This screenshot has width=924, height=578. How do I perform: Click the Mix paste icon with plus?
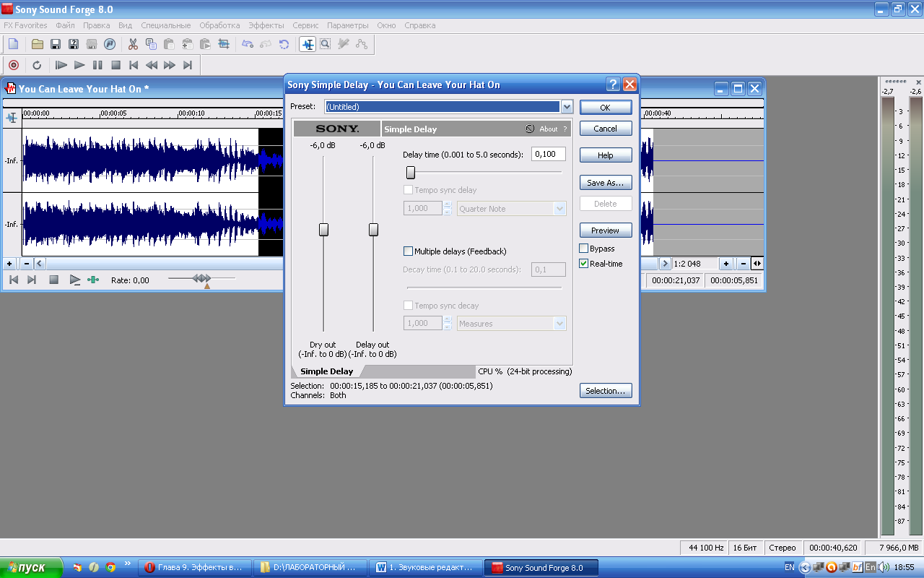(187, 44)
